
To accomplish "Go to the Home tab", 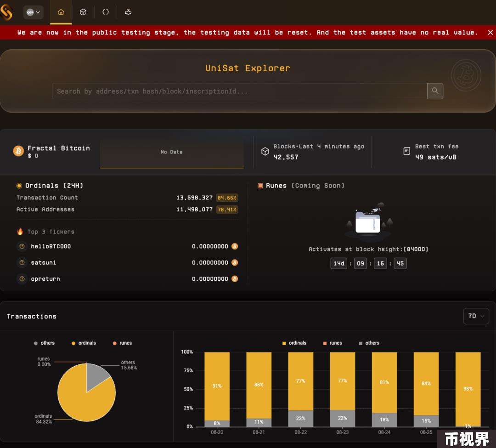I will (x=61, y=12).
